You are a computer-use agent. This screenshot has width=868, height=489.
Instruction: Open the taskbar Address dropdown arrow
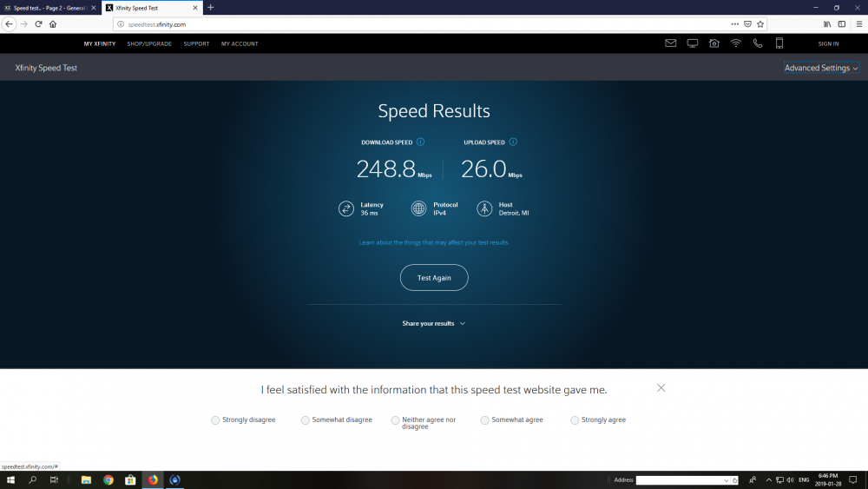click(727, 480)
